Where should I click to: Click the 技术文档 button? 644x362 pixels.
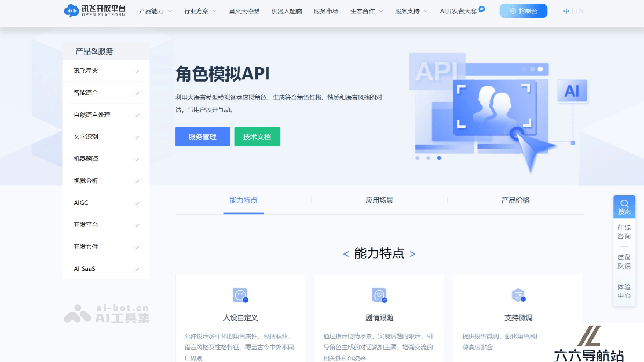point(257,137)
